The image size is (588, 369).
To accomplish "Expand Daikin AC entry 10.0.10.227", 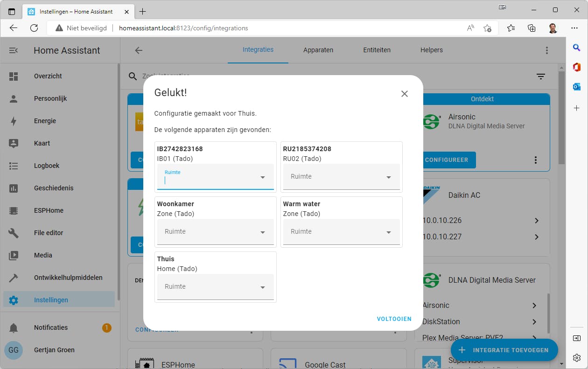I will [x=536, y=237].
